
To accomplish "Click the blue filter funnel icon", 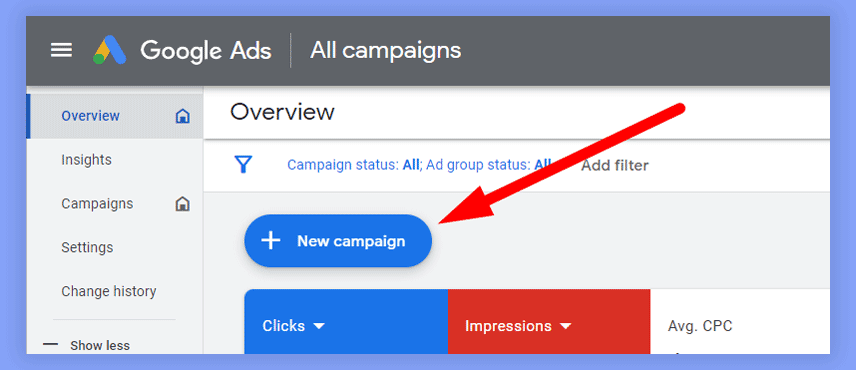I will click(x=243, y=164).
